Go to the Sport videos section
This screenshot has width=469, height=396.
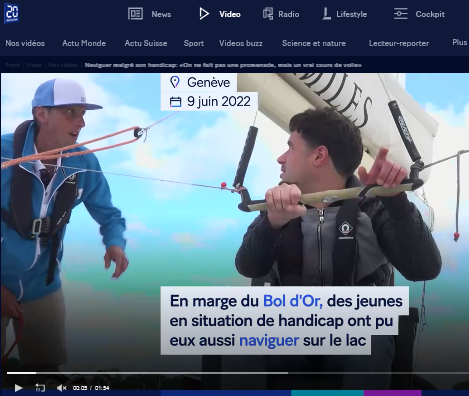[194, 44]
